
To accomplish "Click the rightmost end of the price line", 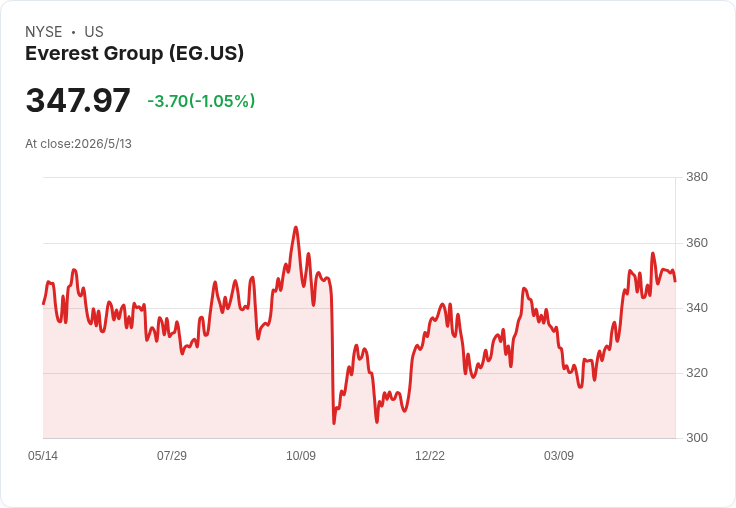I will point(675,281).
